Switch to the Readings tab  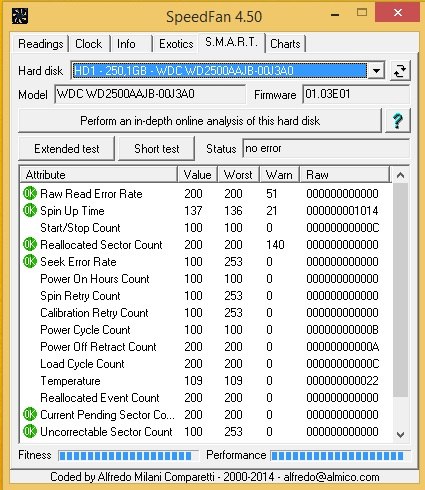41,44
